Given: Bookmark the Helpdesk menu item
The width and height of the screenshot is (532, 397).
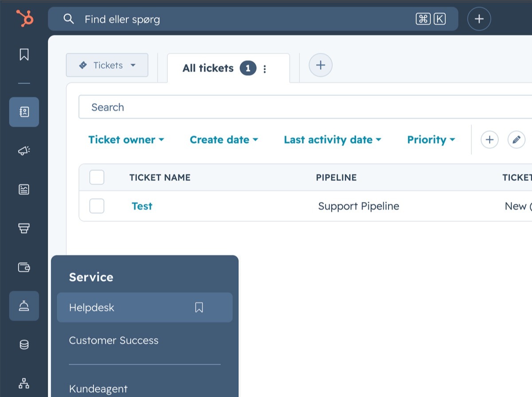Looking at the screenshot, I should (x=199, y=307).
